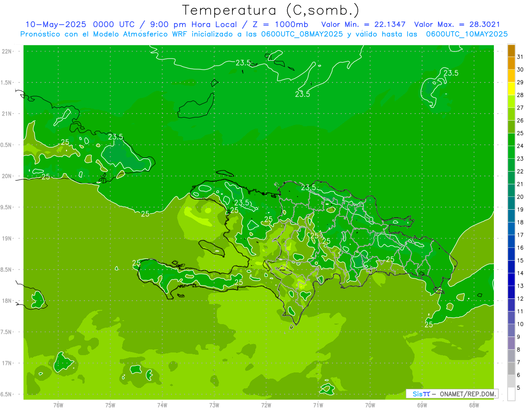The image size is (532, 411).
Task: Click longitude axis label '70W'
Action: (370, 405)
